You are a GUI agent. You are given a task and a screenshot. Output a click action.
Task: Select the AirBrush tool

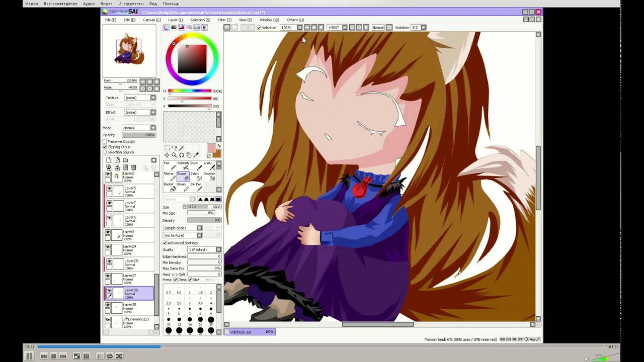(x=183, y=166)
